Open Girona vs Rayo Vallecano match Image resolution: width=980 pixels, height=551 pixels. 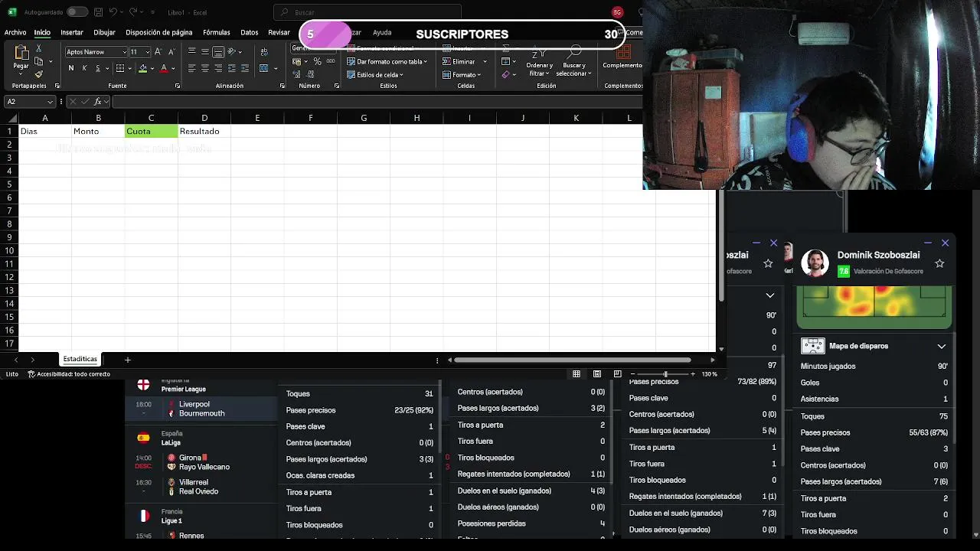tap(201, 462)
